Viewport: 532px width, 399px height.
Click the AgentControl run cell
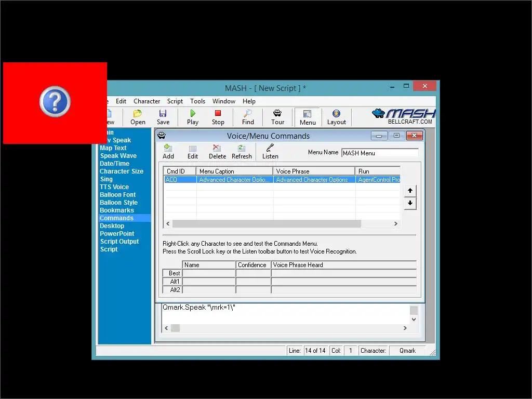coord(378,180)
